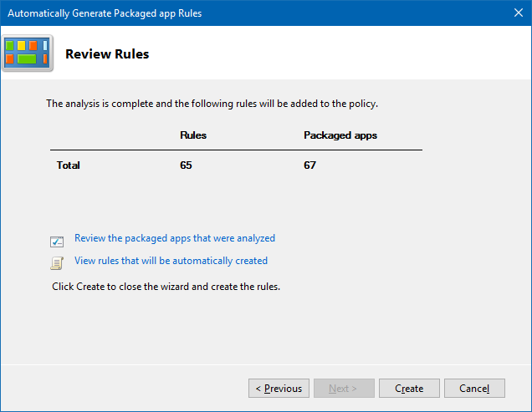
Task: Open 'Review the packaged apps that were analyzed'
Action: [174, 238]
